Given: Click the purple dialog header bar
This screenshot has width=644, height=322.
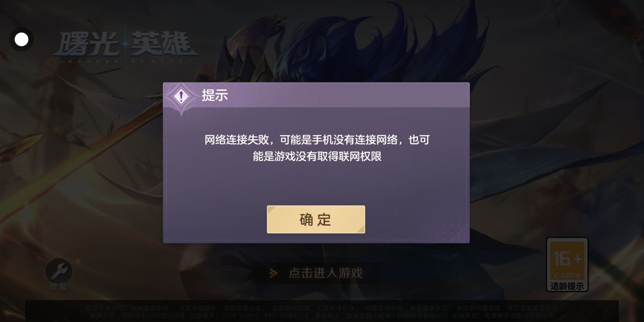Looking at the screenshot, I should click(316, 95).
